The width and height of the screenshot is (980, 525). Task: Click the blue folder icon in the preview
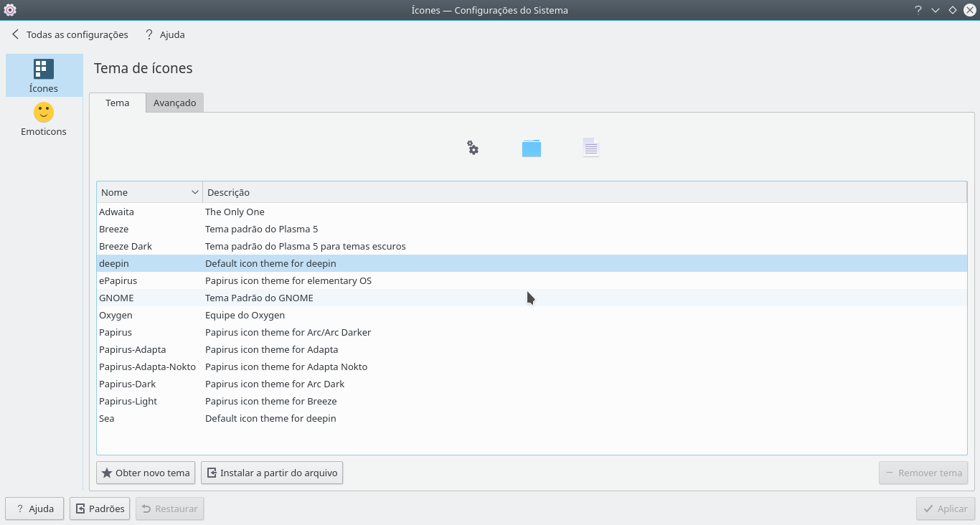(x=531, y=148)
